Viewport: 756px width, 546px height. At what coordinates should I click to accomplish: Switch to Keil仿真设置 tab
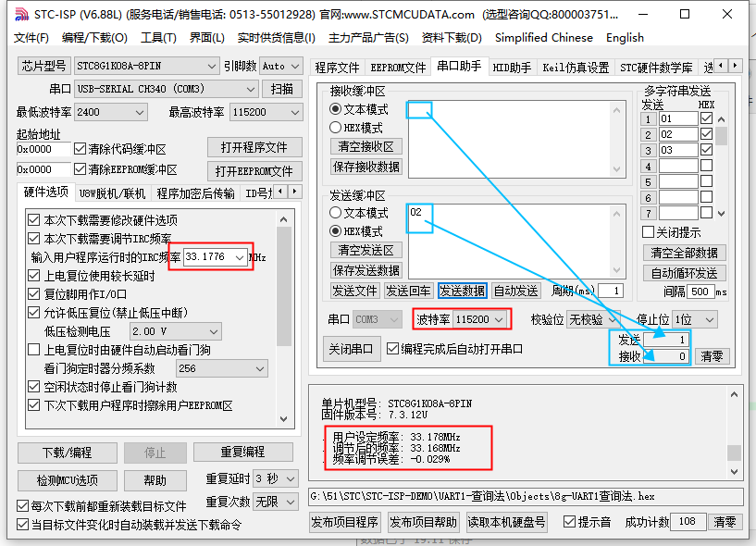(x=576, y=68)
